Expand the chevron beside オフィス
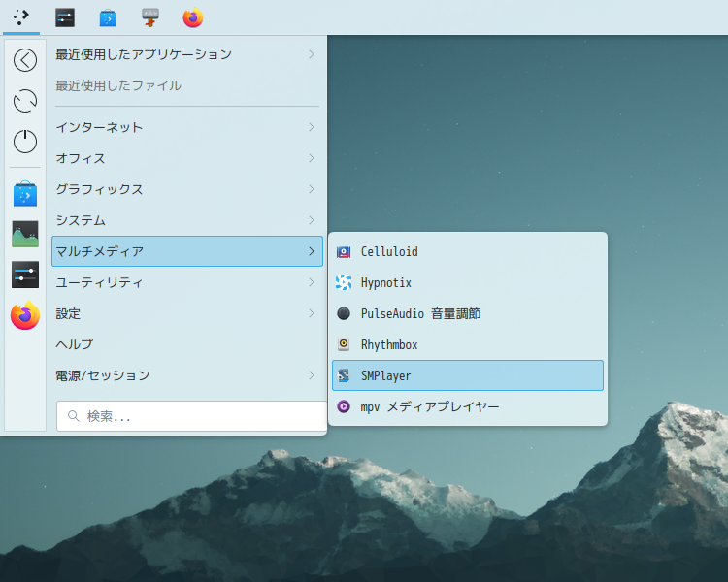Viewport: 728px width, 582px height. [x=312, y=158]
